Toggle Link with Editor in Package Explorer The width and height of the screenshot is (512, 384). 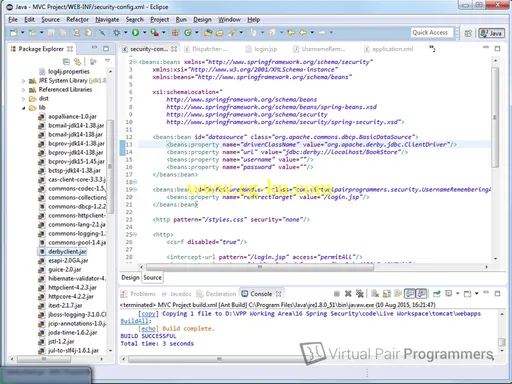click(77, 61)
